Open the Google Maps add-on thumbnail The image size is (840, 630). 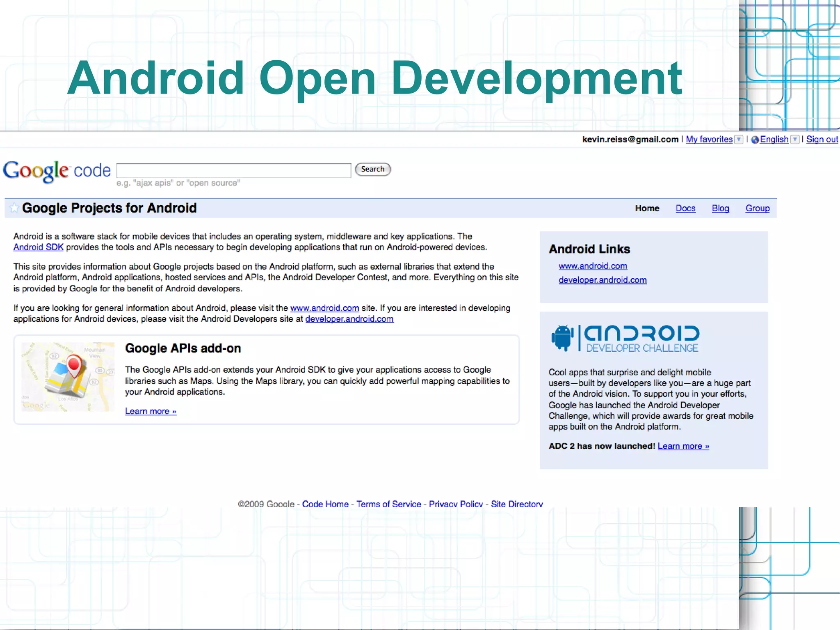(x=68, y=377)
